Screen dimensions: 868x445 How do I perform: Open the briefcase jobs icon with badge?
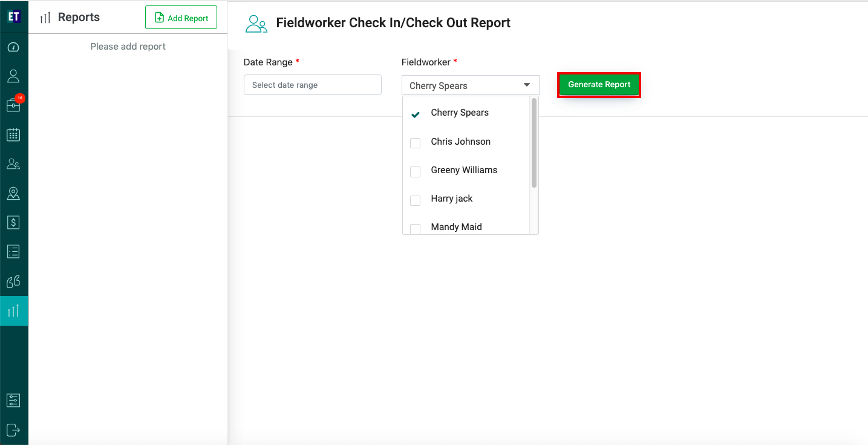[14, 104]
